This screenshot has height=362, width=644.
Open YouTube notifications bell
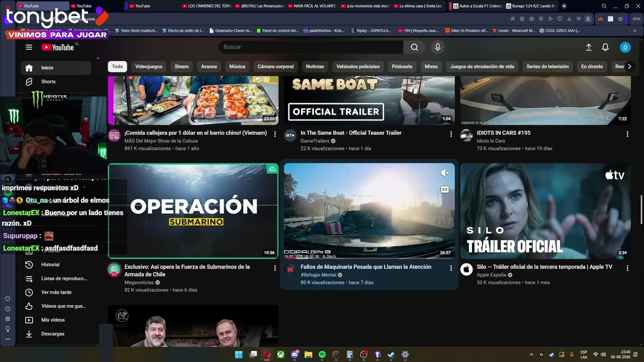(x=605, y=47)
